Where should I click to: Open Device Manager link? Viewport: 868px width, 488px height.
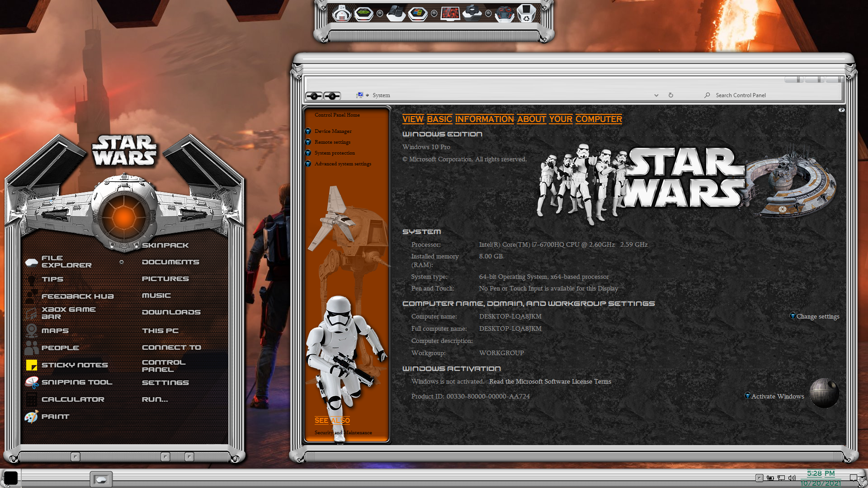pos(333,131)
